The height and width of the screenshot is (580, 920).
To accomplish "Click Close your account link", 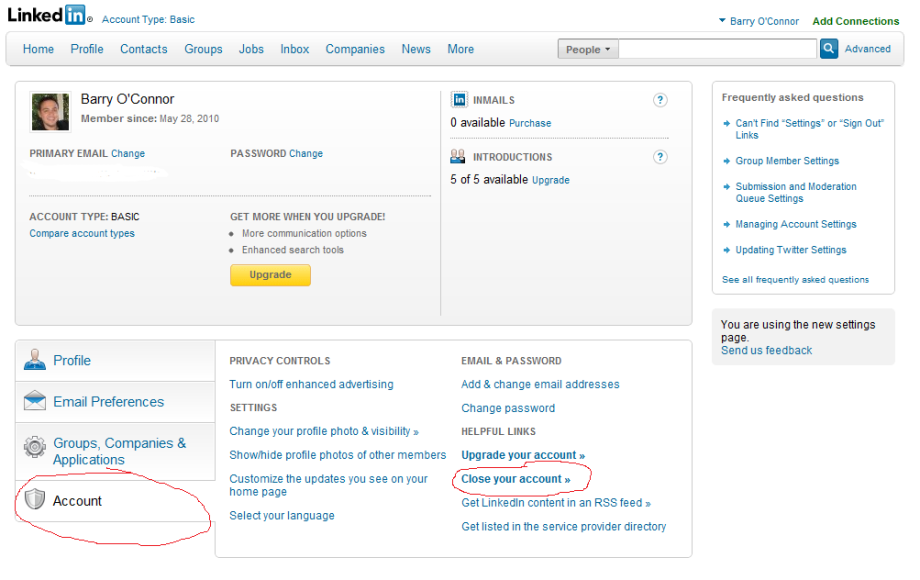I will (516, 479).
